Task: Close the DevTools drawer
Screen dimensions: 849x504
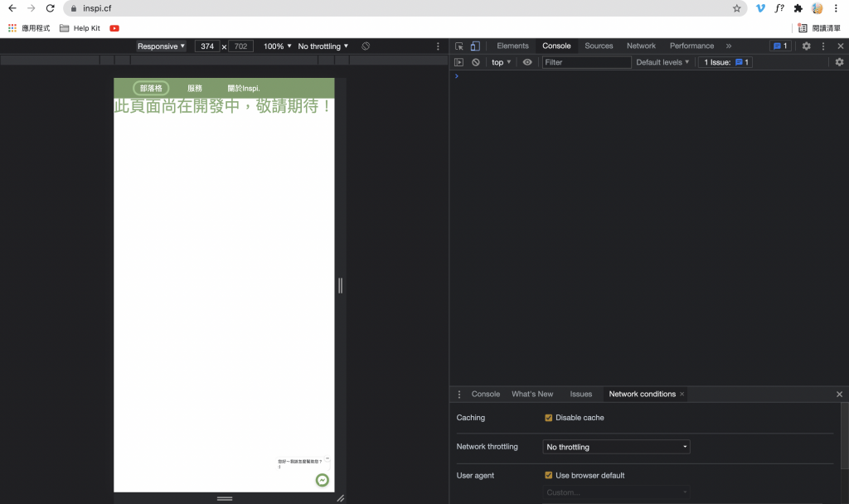Action: click(839, 394)
